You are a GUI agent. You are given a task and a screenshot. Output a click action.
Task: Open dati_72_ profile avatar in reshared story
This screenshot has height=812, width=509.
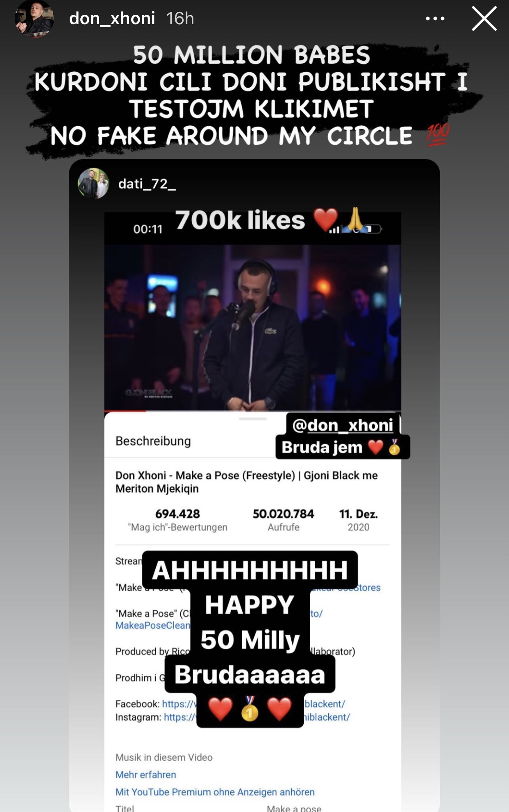pos(93,184)
